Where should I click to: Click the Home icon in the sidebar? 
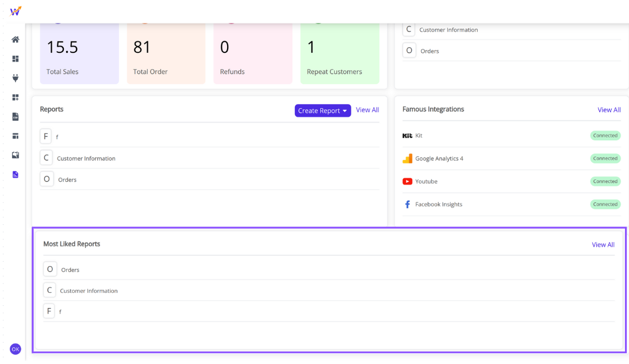click(16, 40)
